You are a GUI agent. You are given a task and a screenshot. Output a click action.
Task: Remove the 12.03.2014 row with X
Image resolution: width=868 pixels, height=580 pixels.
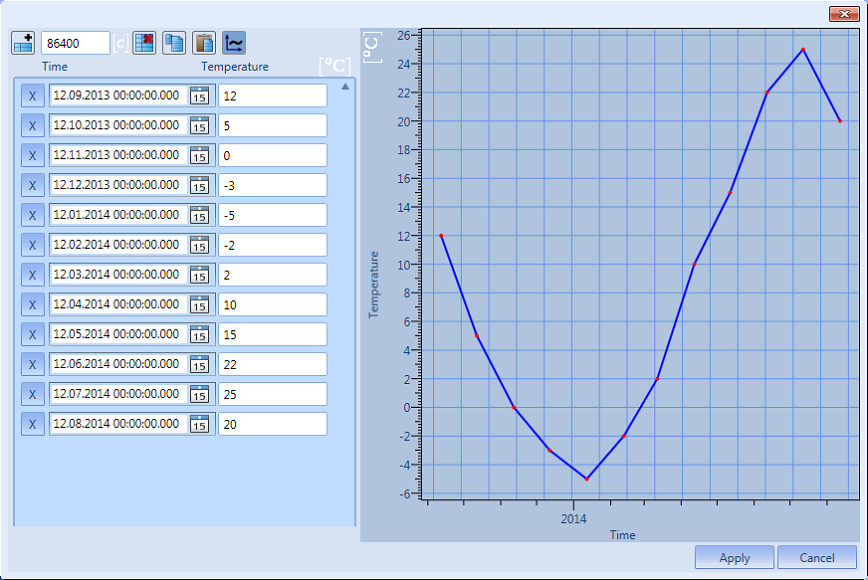coord(33,275)
